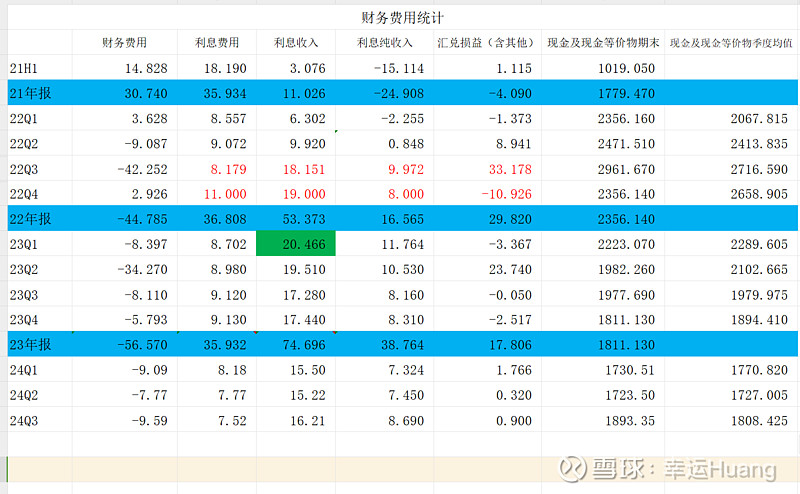
Task: Select the 23Q2 row label
Action: pos(23,269)
